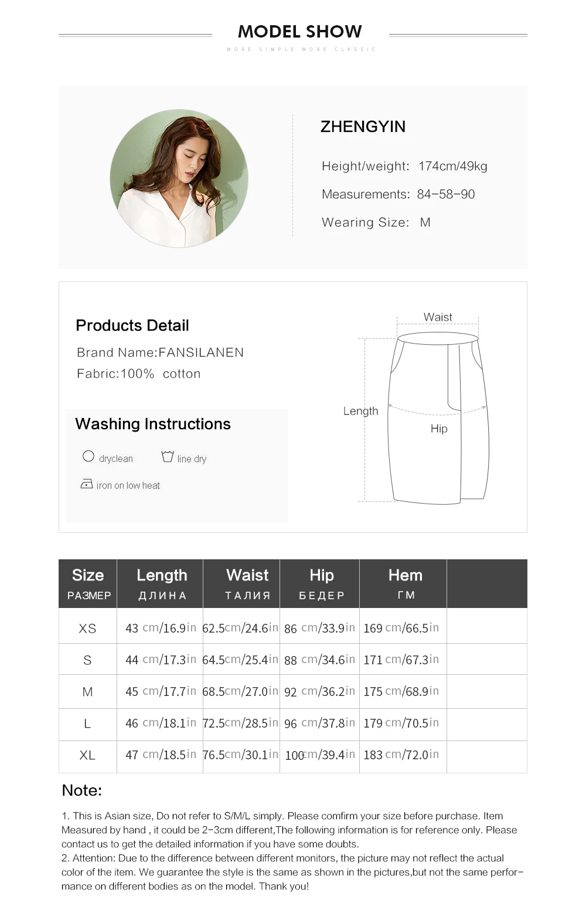Select the XL size row label

(x=87, y=755)
